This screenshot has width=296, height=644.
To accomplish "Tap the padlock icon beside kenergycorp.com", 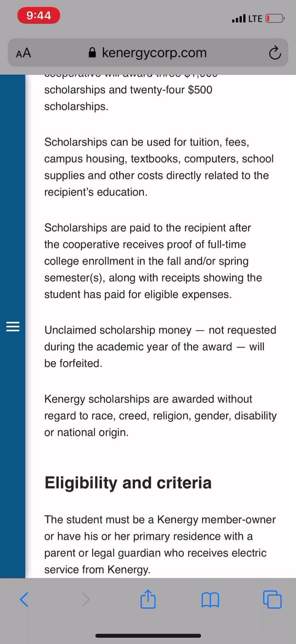I will 92,53.
